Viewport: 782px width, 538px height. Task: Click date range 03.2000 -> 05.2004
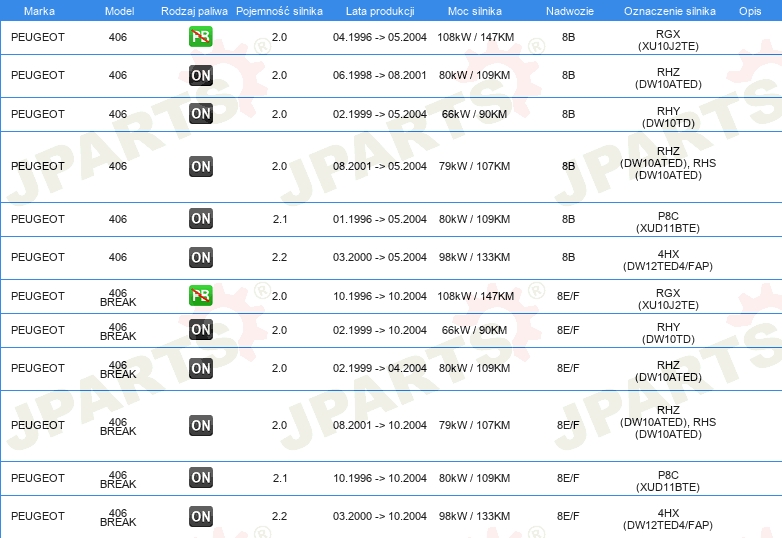[x=380, y=257]
